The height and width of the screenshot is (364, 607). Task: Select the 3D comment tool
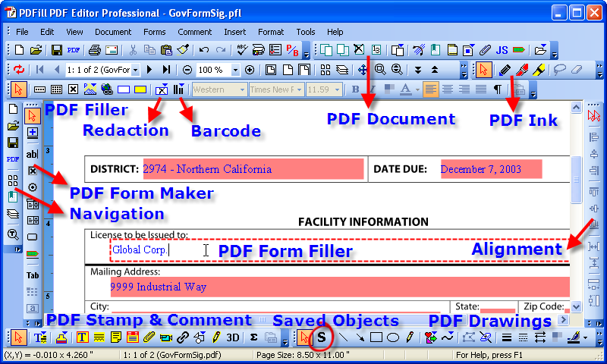click(233, 337)
